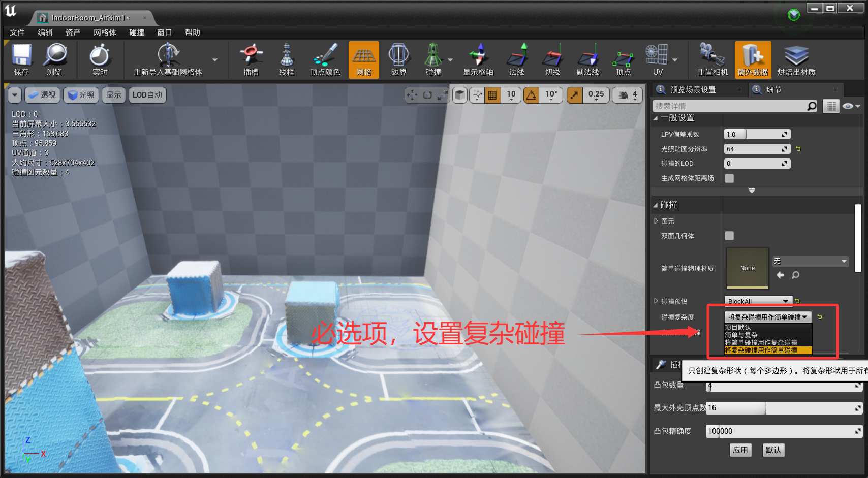868x478 pixels.
Task: Collapse 碰撞 collision category header
Action: coord(656,205)
